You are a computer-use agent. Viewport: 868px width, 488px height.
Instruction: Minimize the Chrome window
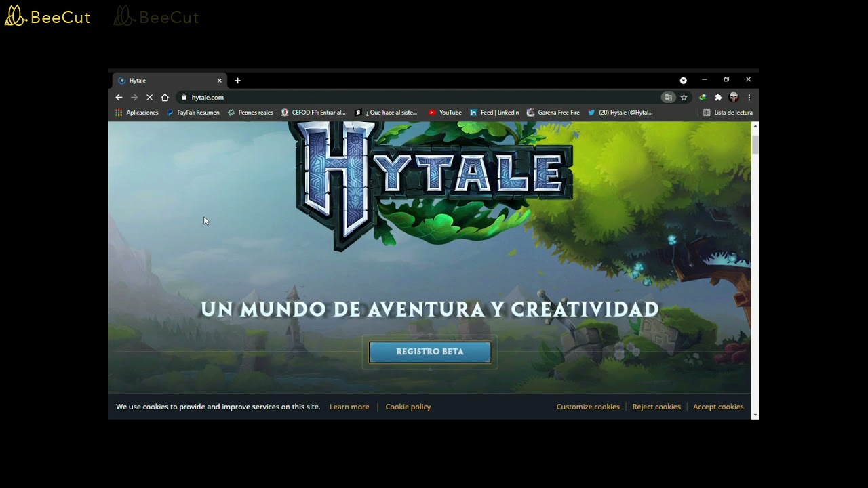[704, 80]
